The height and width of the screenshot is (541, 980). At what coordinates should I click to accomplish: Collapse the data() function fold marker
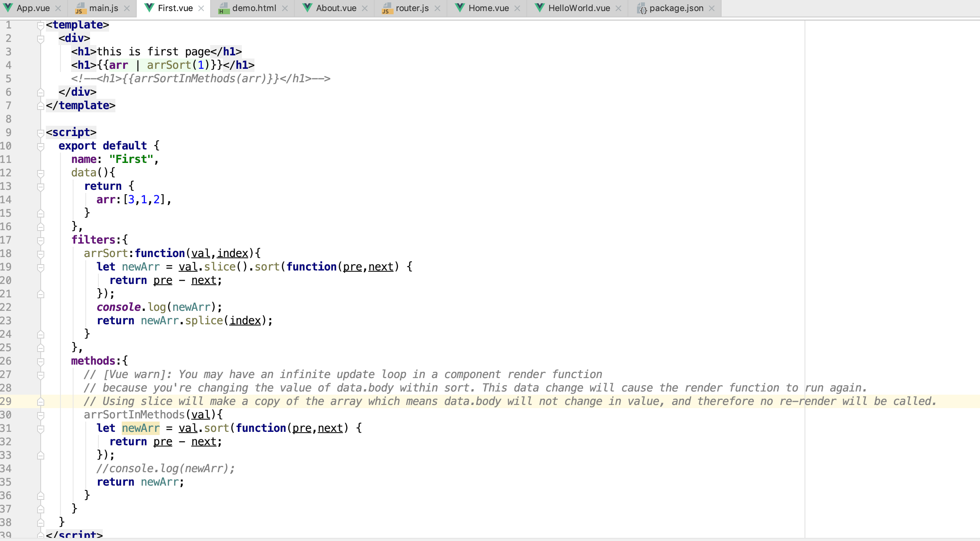[40, 173]
